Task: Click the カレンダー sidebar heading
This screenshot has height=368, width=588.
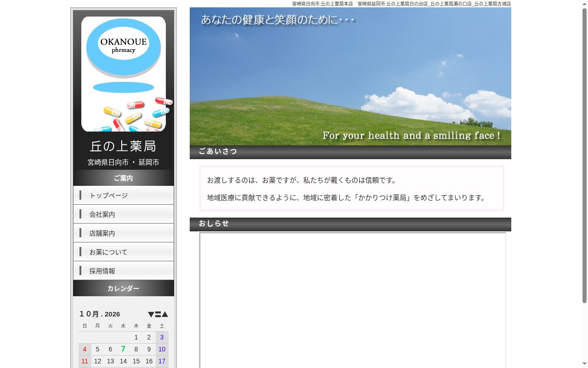Action: point(123,288)
